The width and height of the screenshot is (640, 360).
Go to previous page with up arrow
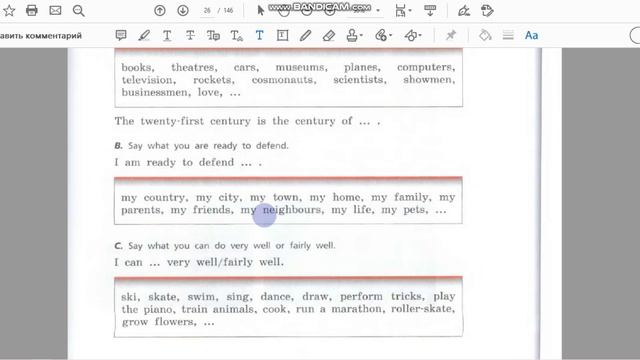click(160, 11)
